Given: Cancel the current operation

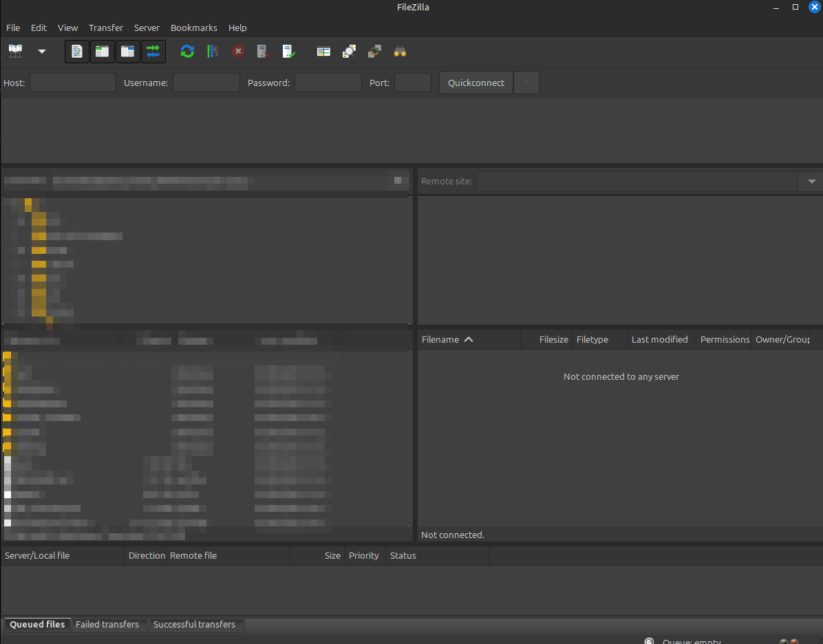Looking at the screenshot, I should click(238, 51).
